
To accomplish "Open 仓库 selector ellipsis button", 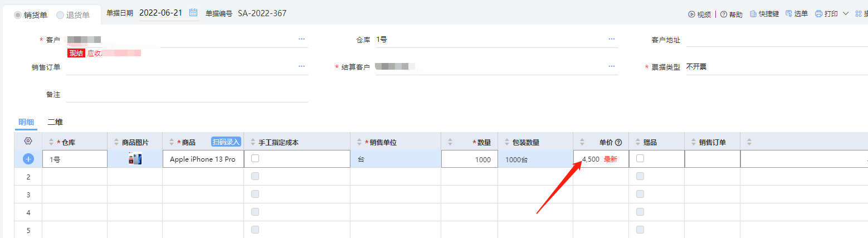I will point(611,39).
